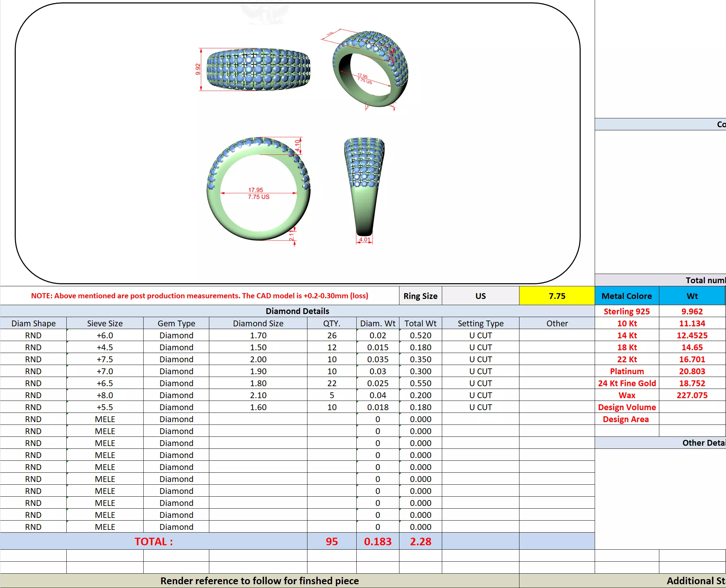Screen dimensions: 726x588
Task: Select the yellow ring size 7.75 cell
Action: point(557,296)
